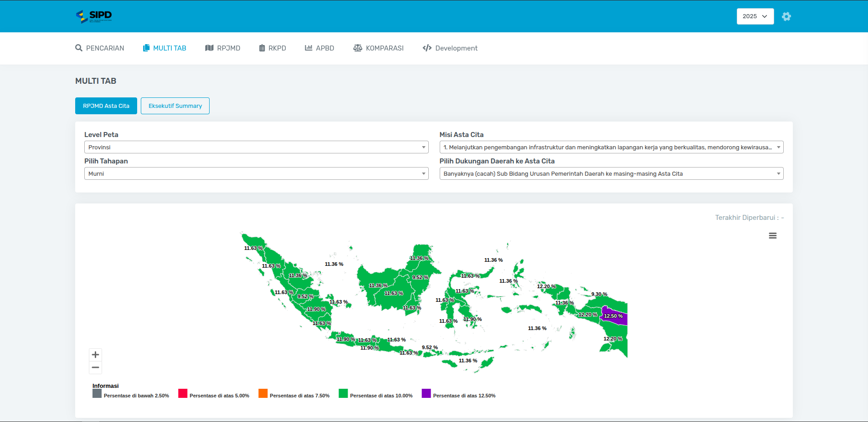Screen dimensions: 868x422
Task: Click the map zoom out minus button
Action: click(x=95, y=367)
